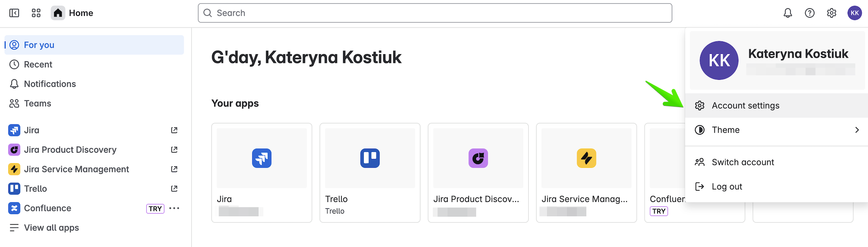Open the app switcher grid icon
Image resolution: width=868 pixels, height=247 pixels.
(36, 13)
